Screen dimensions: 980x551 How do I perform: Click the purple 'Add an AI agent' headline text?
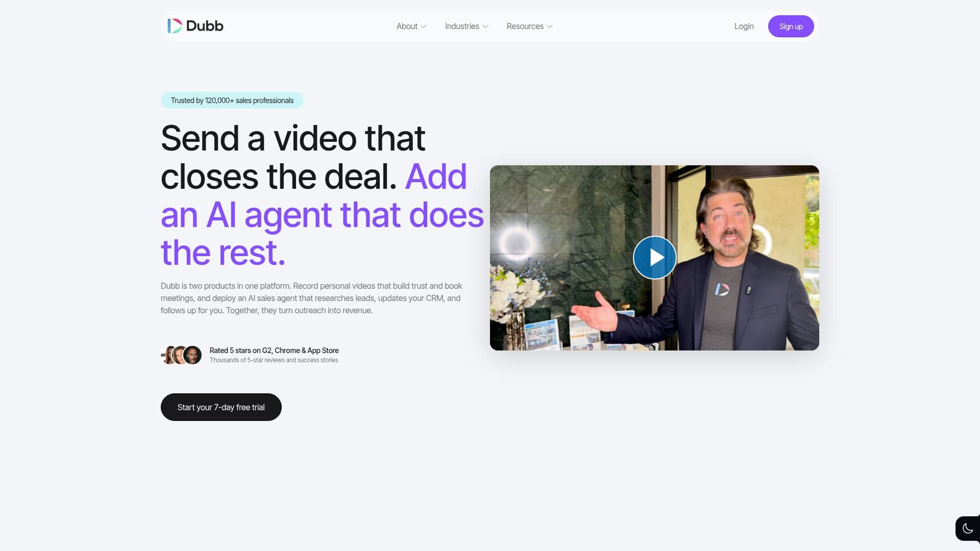[322, 215]
